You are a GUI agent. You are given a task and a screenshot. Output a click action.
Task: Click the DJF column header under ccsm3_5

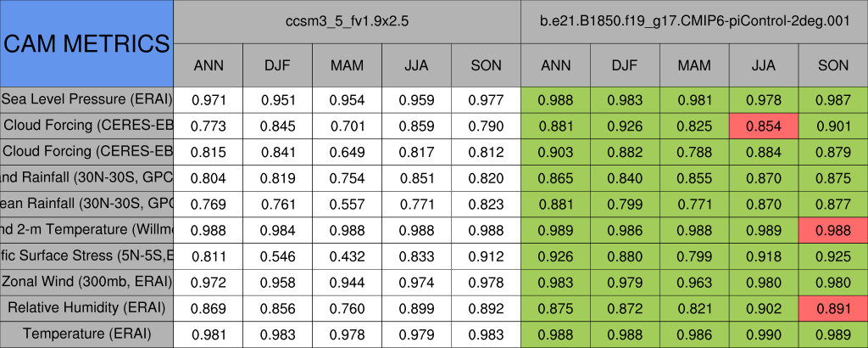[x=277, y=65]
